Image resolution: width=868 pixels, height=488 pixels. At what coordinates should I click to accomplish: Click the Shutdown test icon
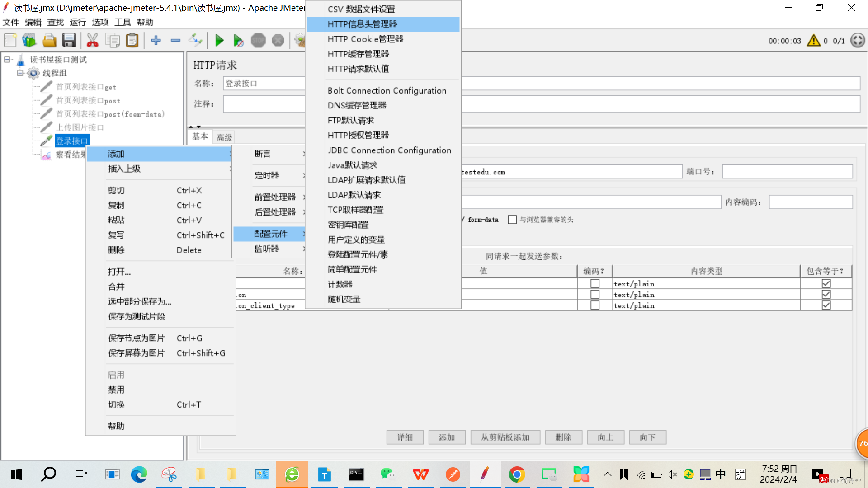[278, 41]
